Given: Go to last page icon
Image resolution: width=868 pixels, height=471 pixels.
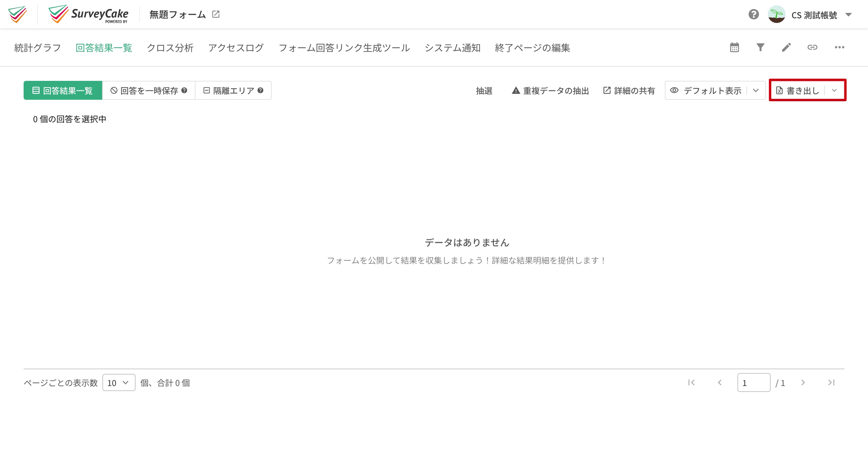Looking at the screenshot, I should coord(831,383).
